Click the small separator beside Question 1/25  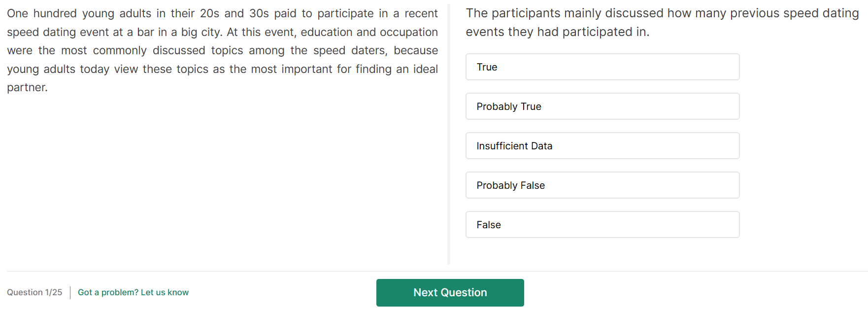[x=70, y=293]
